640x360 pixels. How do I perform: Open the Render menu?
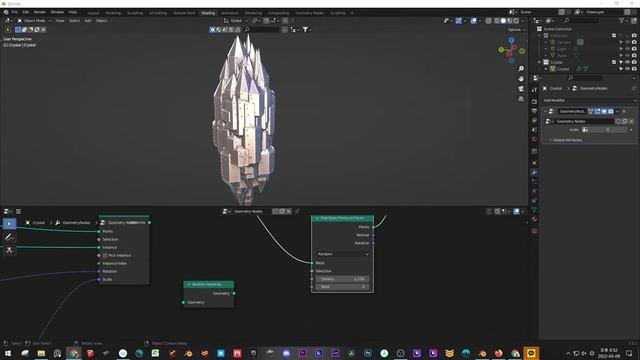coord(40,12)
